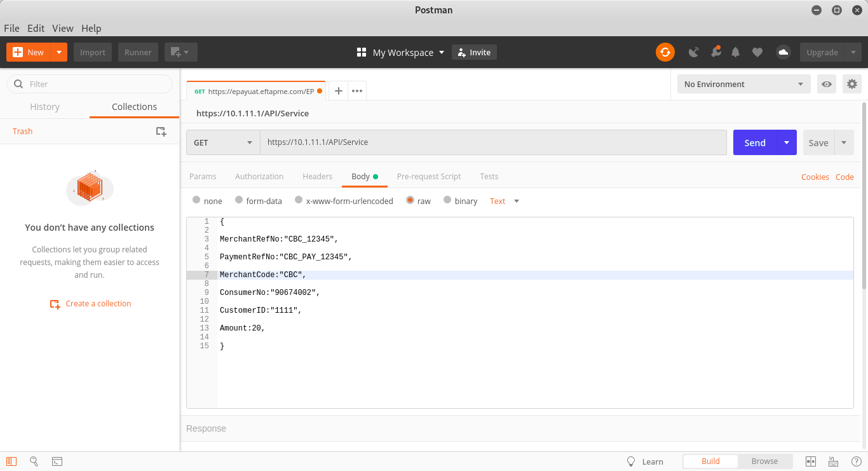This screenshot has height=471, width=868.
Task: Open Find and Replace magnifier icon
Action: click(x=34, y=461)
